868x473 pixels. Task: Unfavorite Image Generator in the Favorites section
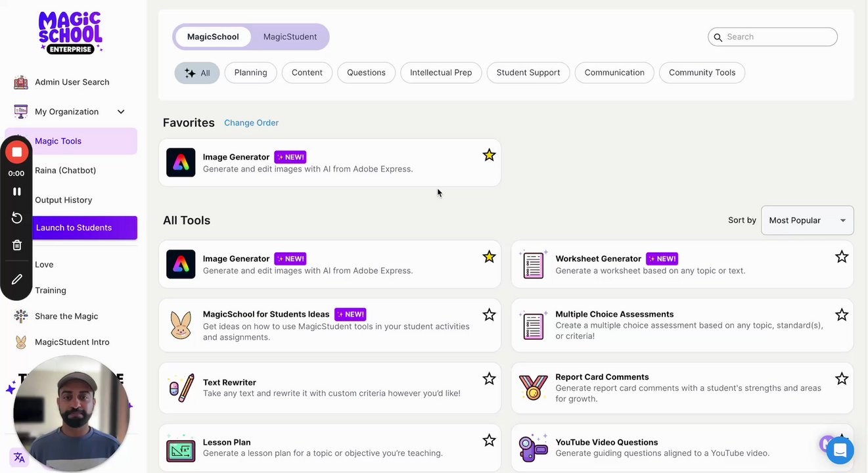click(489, 155)
